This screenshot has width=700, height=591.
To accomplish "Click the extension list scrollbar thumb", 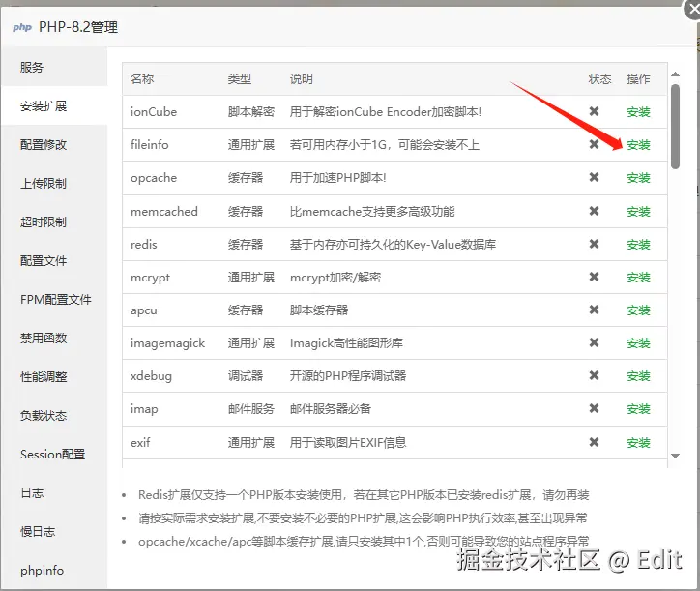I will pos(676,127).
